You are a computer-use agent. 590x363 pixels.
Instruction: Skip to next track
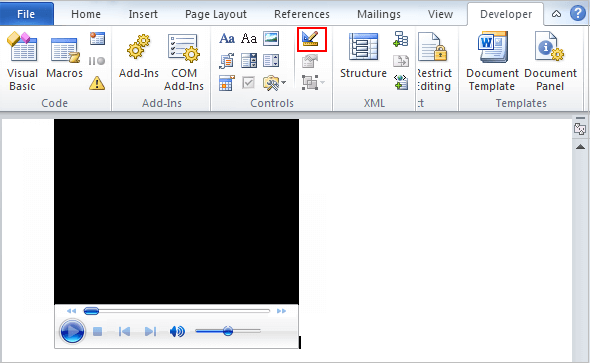click(150, 331)
